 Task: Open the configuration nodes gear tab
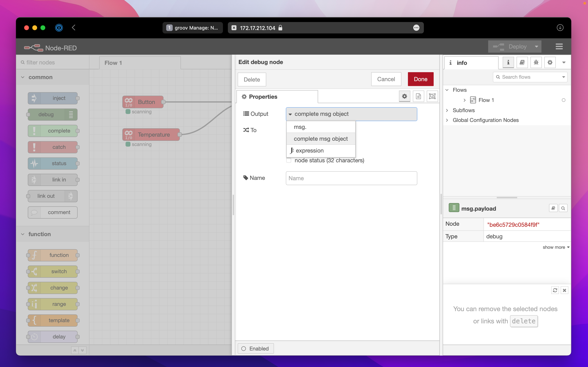[x=550, y=63]
